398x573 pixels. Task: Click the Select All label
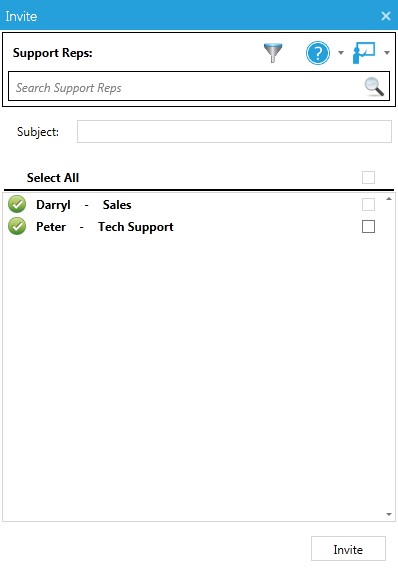click(53, 178)
